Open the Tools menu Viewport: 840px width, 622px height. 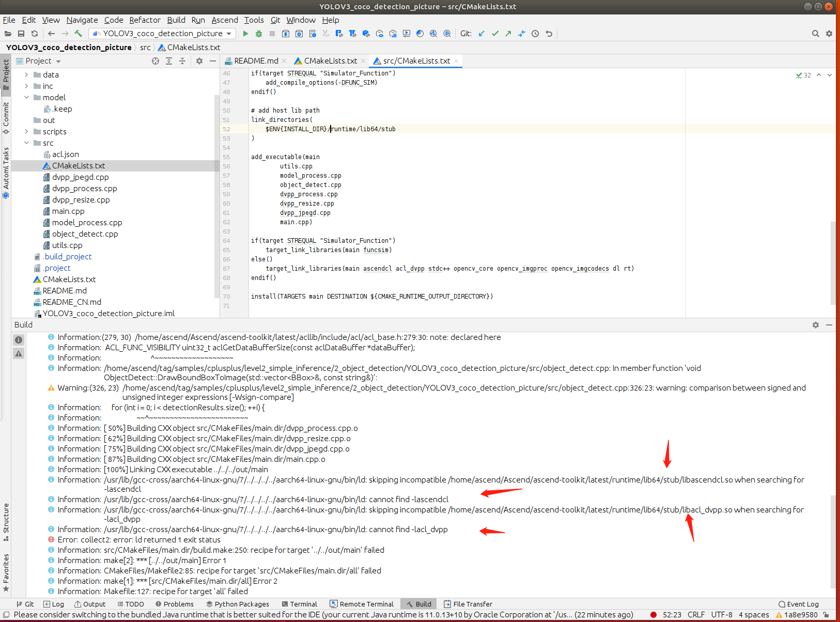point(254,20)
